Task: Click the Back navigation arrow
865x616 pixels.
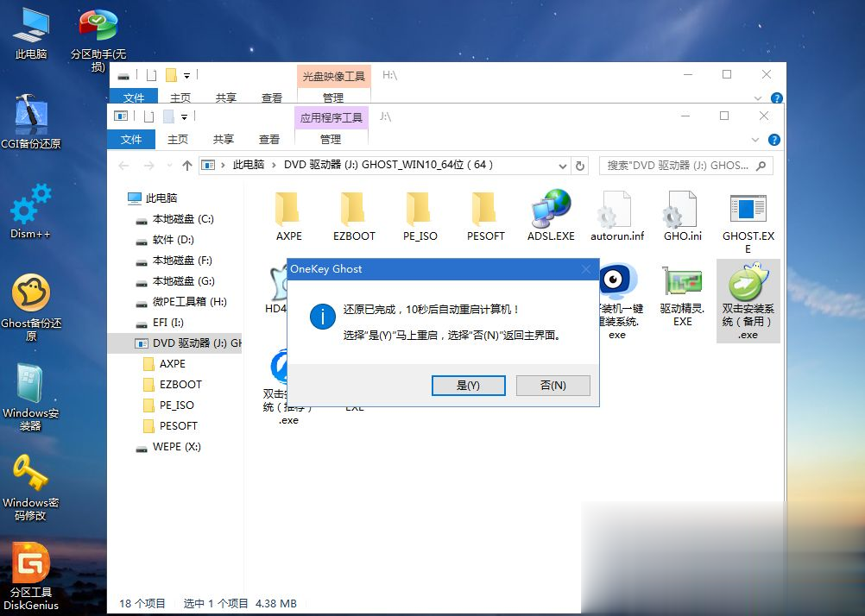Action: (x=123, y=166)
